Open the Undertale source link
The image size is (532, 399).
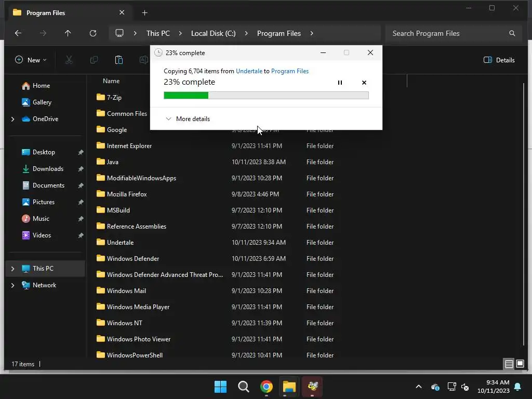[x=249, y=71]
